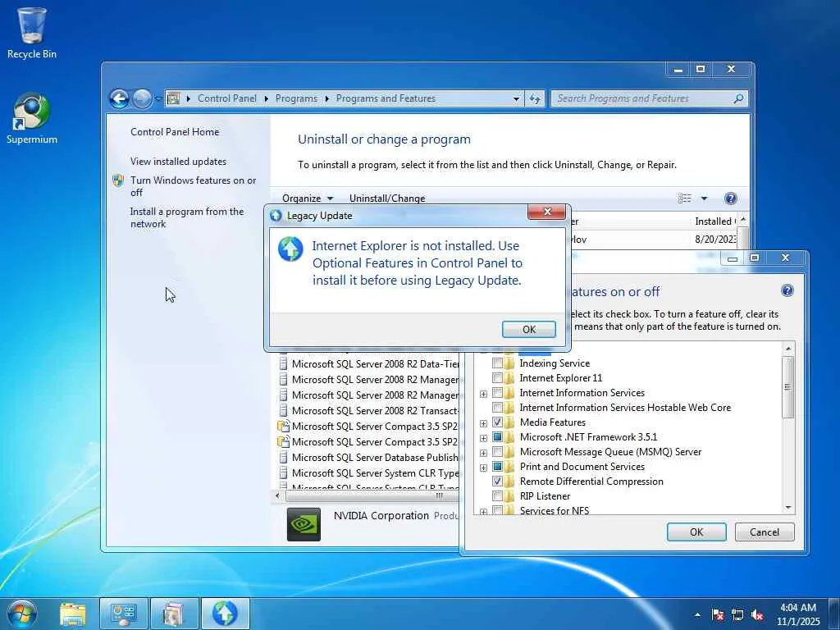This screenshot has width=840, height=630.
Task: Open the recent pages dropdown near back arrows
Action: [158, 98]
